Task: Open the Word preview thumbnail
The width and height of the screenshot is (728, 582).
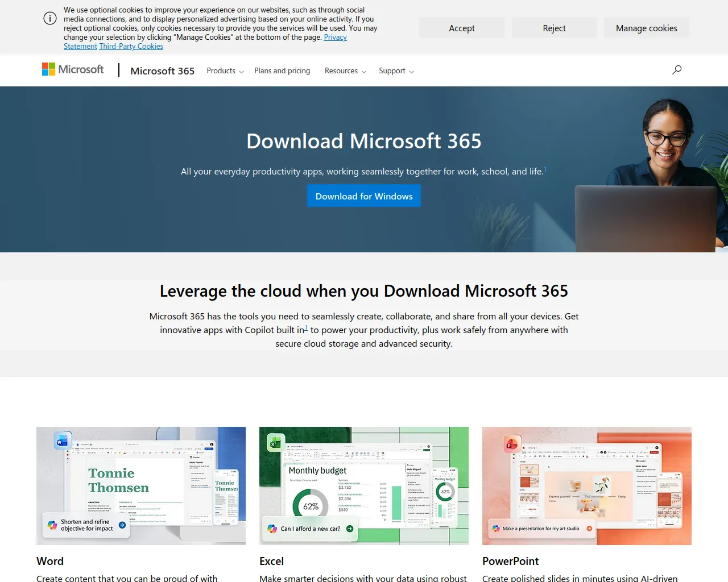Action: tap(141, 486)
